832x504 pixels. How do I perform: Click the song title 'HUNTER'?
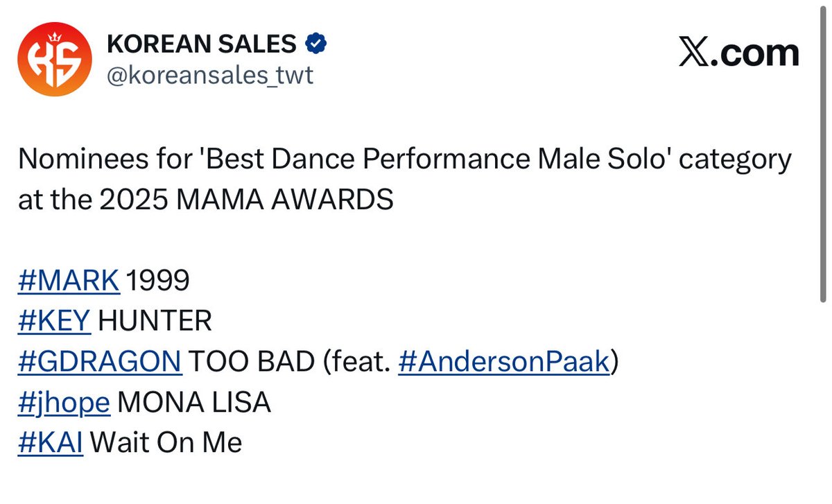[x=155, y=321]
